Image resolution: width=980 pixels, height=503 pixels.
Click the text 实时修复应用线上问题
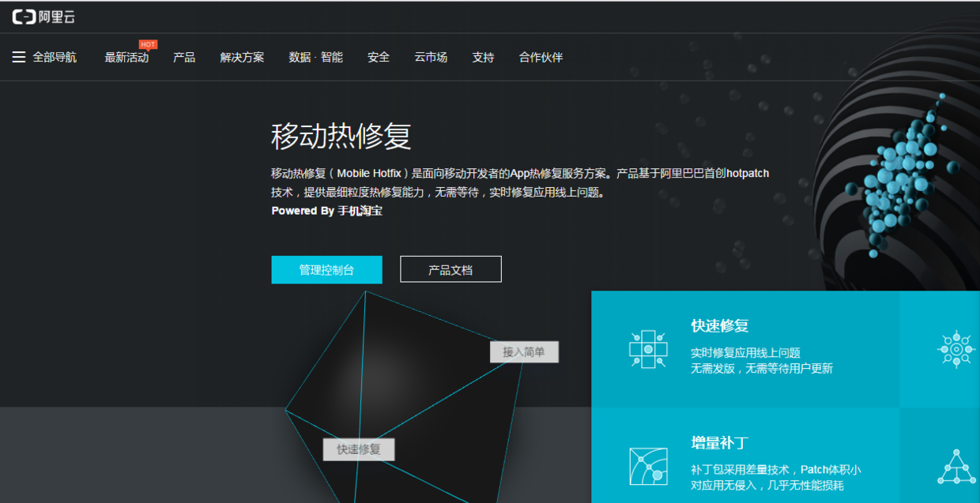point(745,353)
